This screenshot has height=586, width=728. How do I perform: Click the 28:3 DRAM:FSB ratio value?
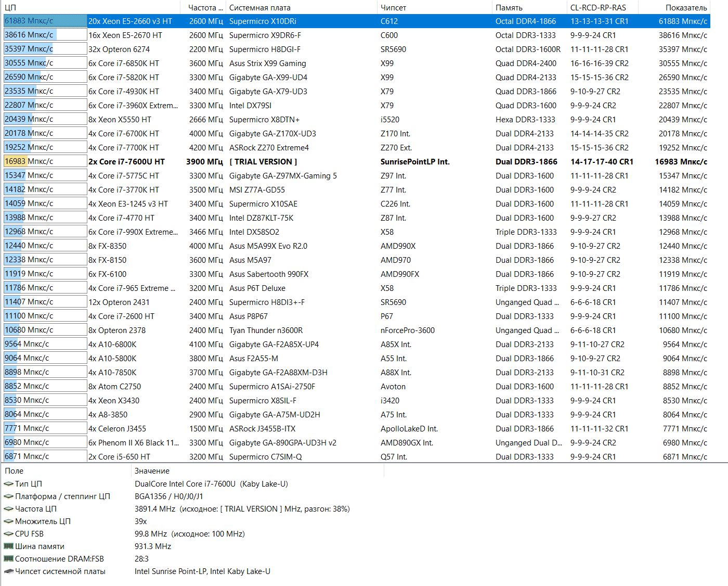point(142,559)
